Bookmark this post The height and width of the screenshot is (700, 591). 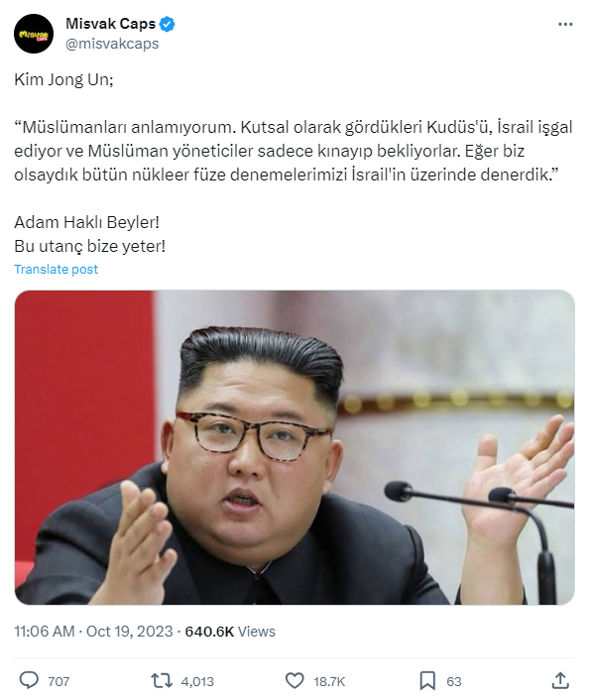coord(427,681)
